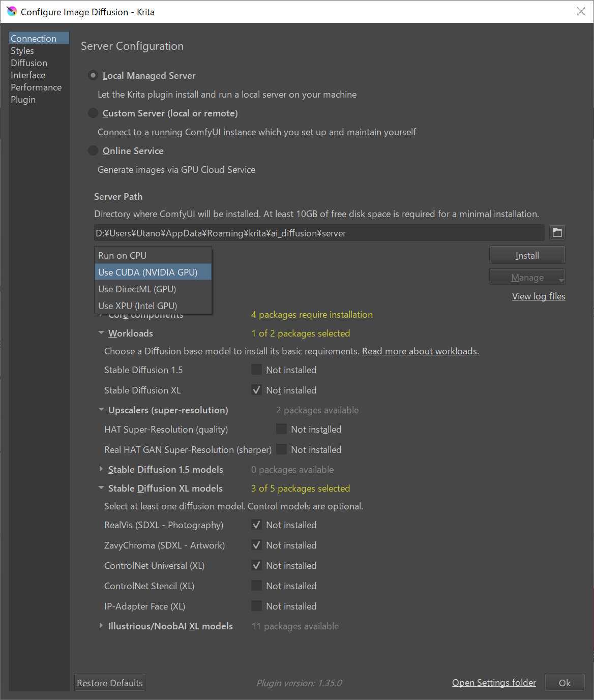Expand the Illustrious/NoobAI XL models section
The image size is (594, 700).
click(101, 626)
